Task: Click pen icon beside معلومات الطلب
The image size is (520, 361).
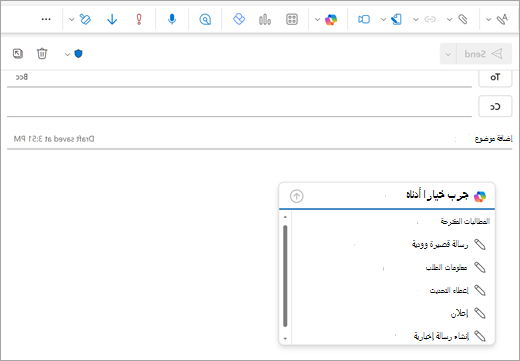Action: (x=480, y=267)
